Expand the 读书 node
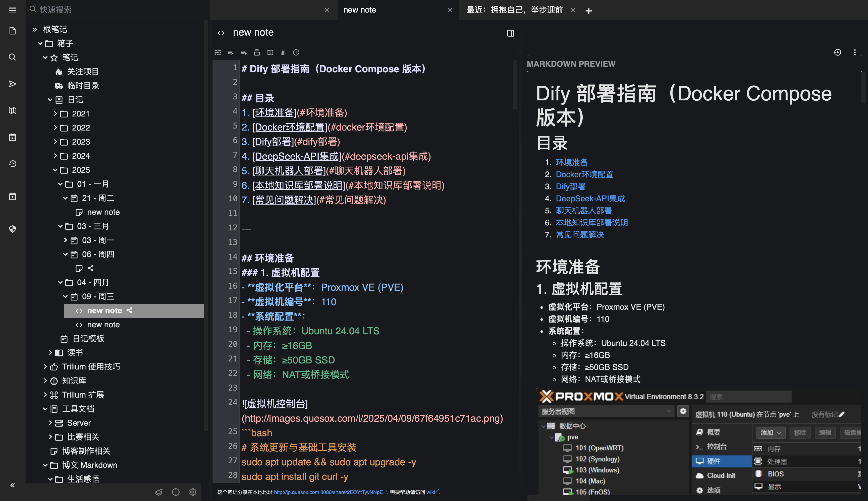 pos(50,352)
